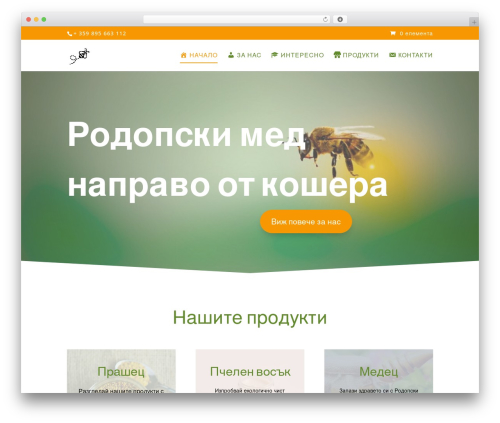Click the home icon beside НАЧАЛО
The width and height of the screenshot is (500, 423).
(183, 55)
